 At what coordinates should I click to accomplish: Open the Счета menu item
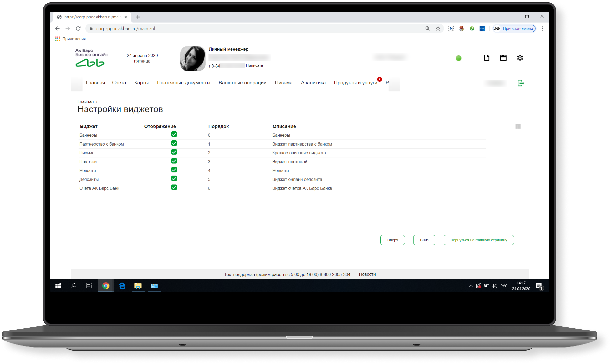119,83
